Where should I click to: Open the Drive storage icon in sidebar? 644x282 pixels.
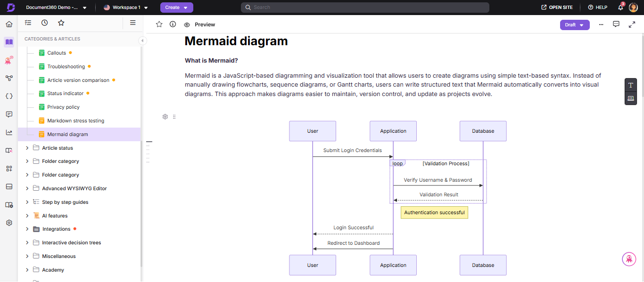pyautogui.click(x=9, y=186)
